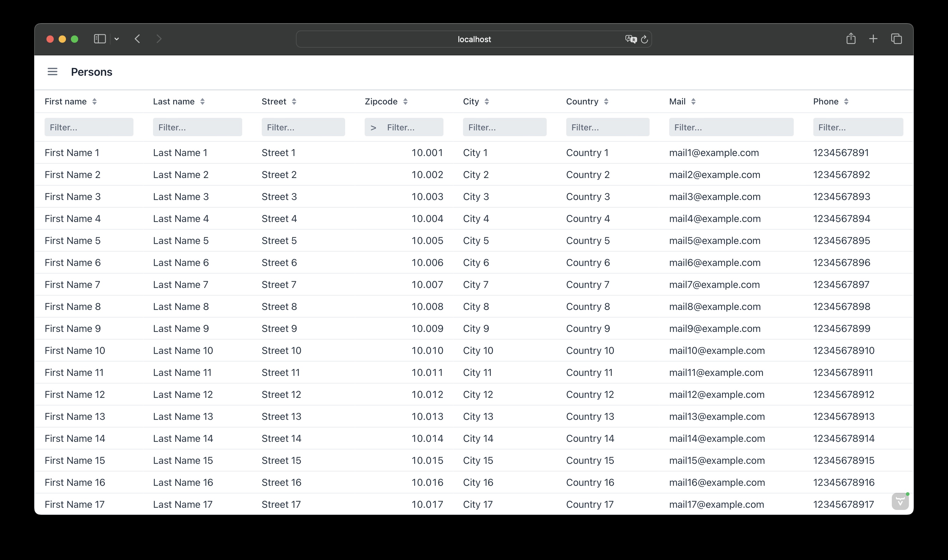Image resolution: width=948 pixels, height=560 pixels.
Task: Click the Country column header
Action: 582,101
